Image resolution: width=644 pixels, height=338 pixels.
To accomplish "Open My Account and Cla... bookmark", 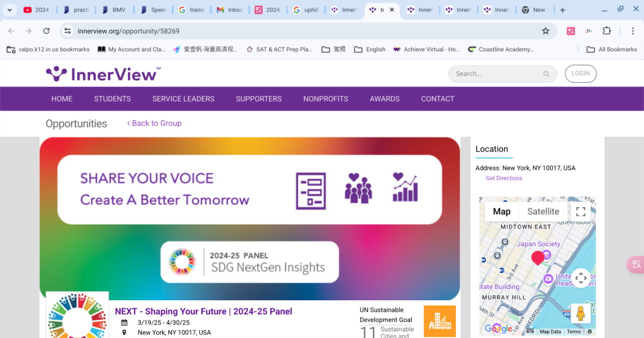I will [x=131, y=49].
